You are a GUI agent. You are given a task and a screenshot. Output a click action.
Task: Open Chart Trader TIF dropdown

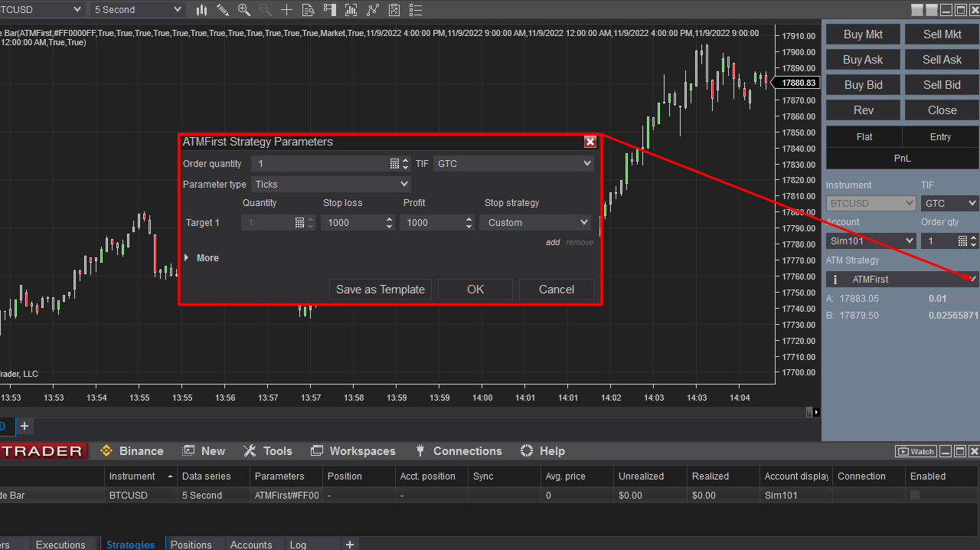[x=949, y=203]
